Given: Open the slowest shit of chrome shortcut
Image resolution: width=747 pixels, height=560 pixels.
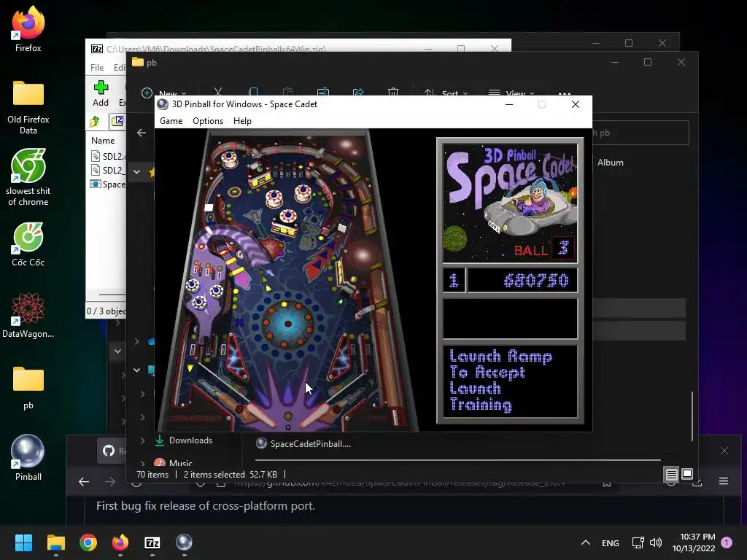Looking at the screenshot, I should (x=28, y=178).
